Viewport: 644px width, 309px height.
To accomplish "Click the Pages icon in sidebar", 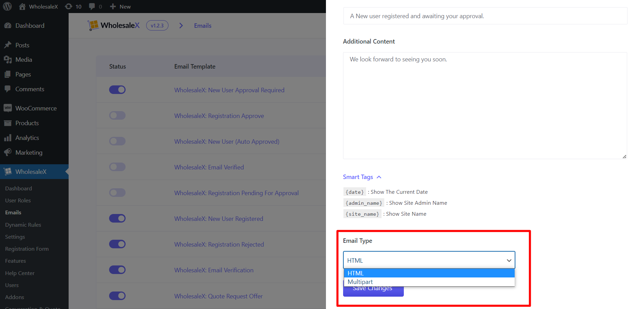I will tap(8, 74).
